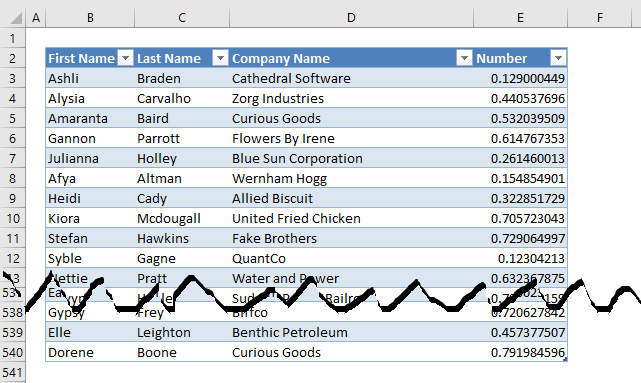Viewport: 641px width, 383px height.
Task: Select column F header
Action: coord(600,18)
